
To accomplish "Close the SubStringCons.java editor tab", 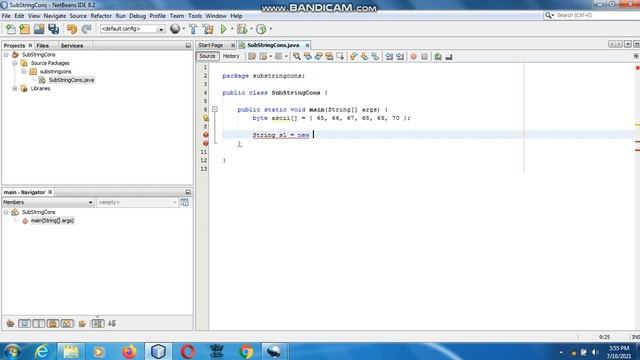I will pyautogui.click(x=307, y=45).
